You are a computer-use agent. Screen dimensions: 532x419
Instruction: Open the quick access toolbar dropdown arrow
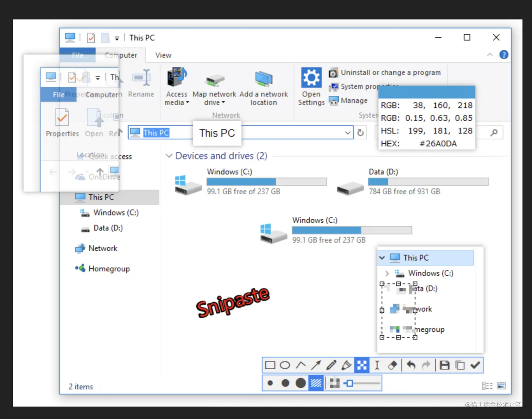[117, 38]
